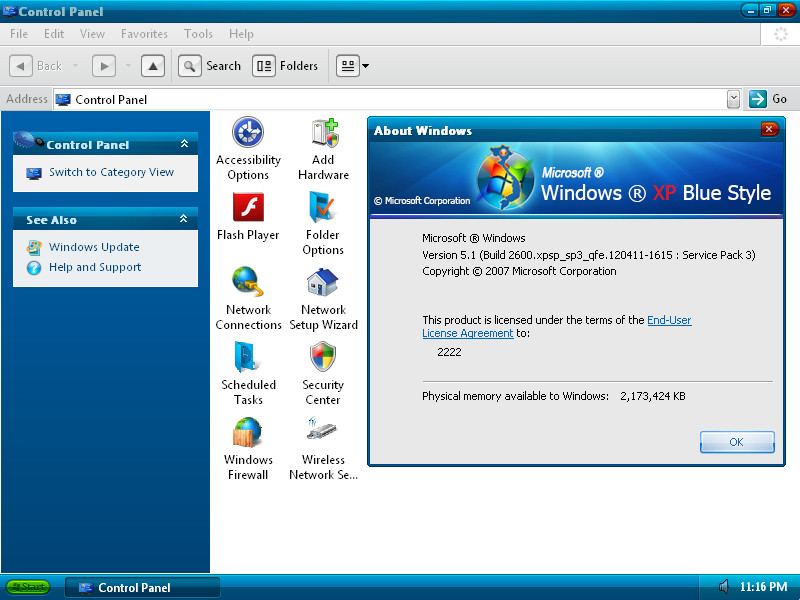Collapse the Control Panel sidebar section
The height and width of the screenshot is (600, 800).
[183, 144]
